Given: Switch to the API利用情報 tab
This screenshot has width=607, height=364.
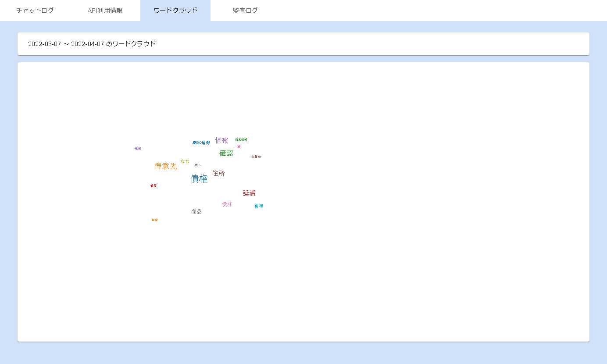Looking at the screenshot, I should click(105, 11).
